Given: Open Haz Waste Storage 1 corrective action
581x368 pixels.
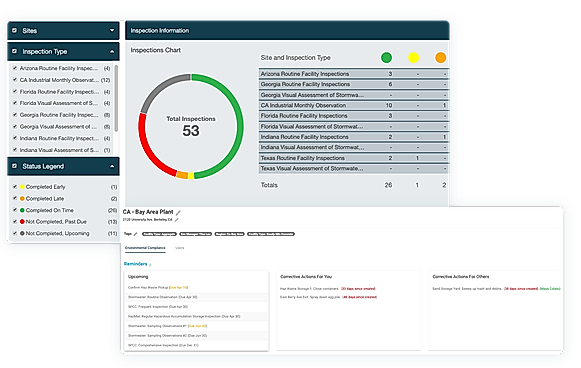Looking at the screenshot, I should (328, 289).
